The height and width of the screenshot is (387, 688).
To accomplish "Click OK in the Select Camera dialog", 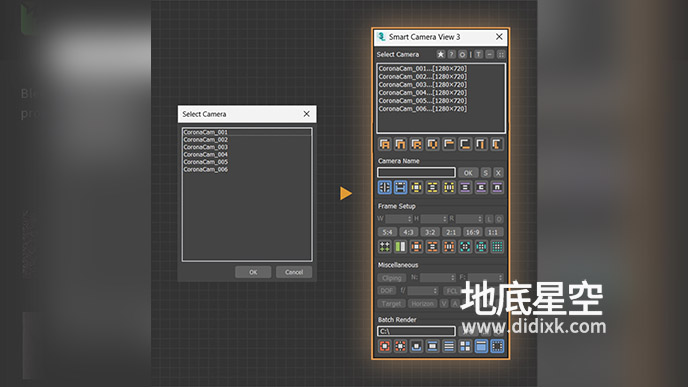I will (x=253, y=272).
